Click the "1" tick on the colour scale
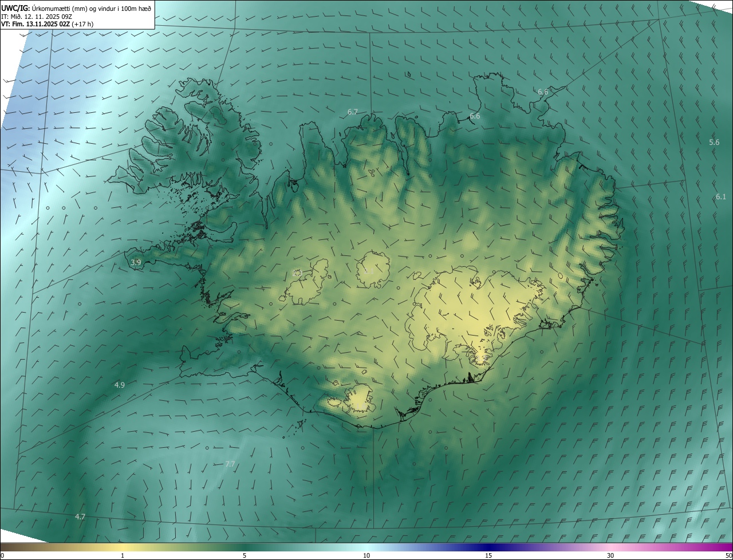The image size is (733, 560). (x=123, y=556)
